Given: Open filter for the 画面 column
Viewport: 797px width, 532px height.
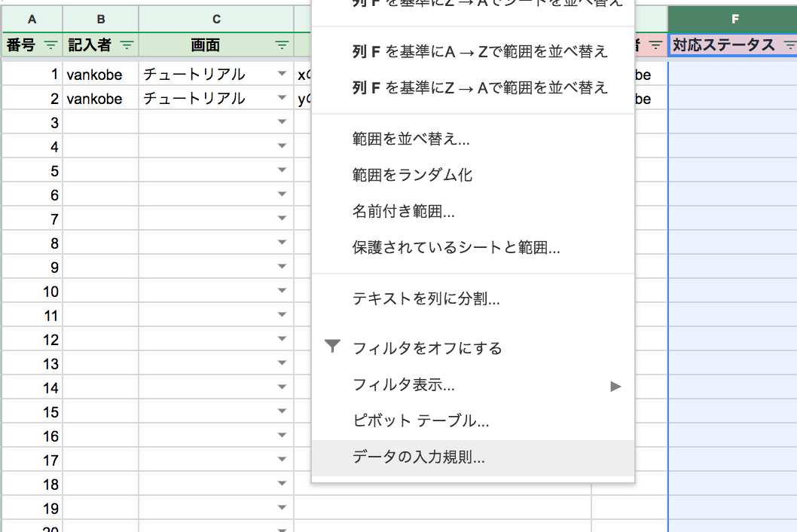Looking at the screenshot, I should click(281, 44).
